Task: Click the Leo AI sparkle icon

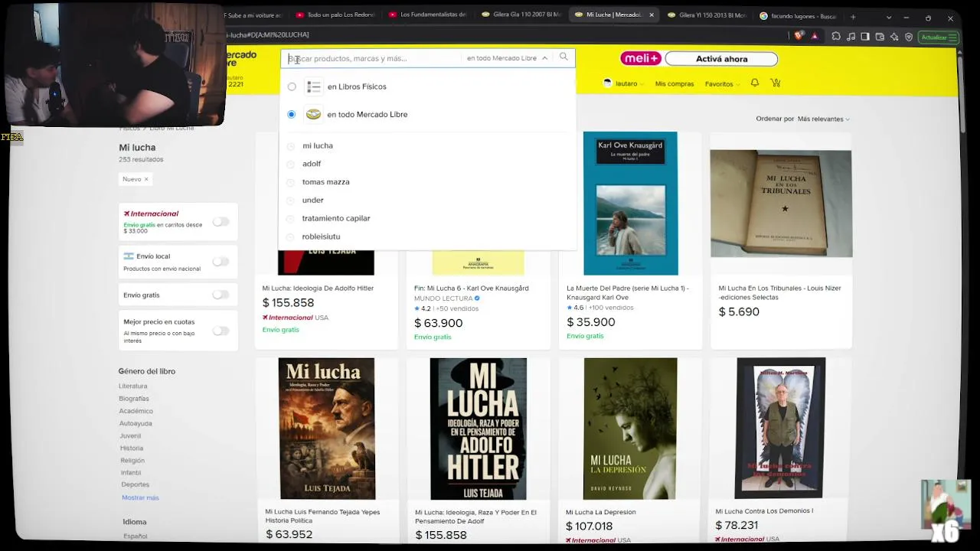Action: [894, 36]
